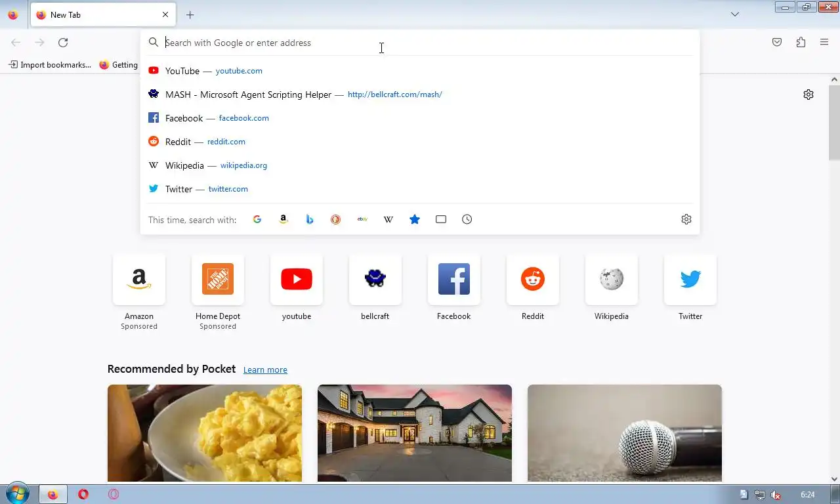
Task: Launch Opera from the taskbar
Action: point(83,494)
